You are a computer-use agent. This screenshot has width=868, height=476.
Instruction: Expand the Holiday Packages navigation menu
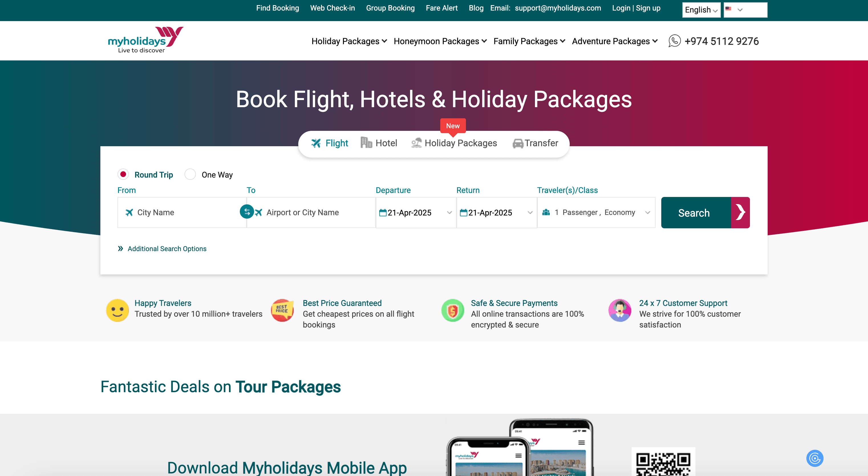click(x=349, y=41)
